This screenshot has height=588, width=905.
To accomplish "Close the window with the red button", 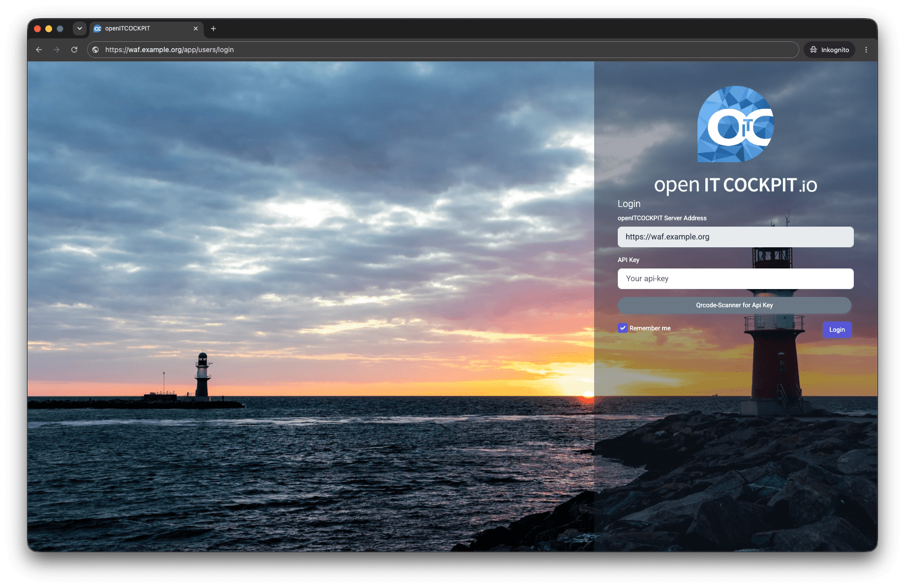I will pos(37,29).
